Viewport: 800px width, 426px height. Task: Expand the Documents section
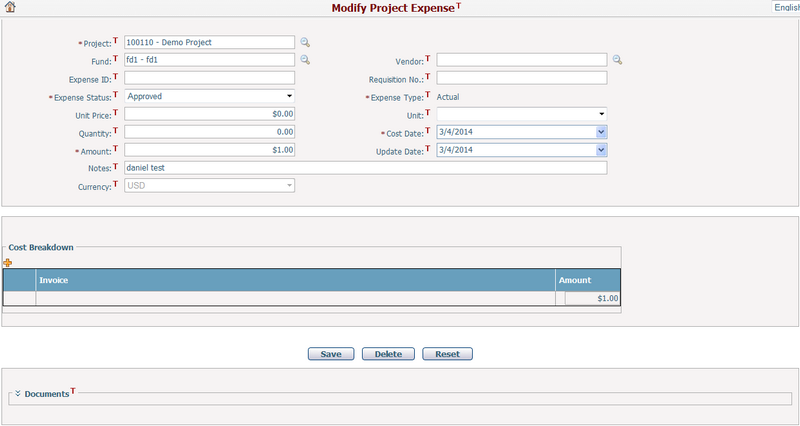[18, 394]
